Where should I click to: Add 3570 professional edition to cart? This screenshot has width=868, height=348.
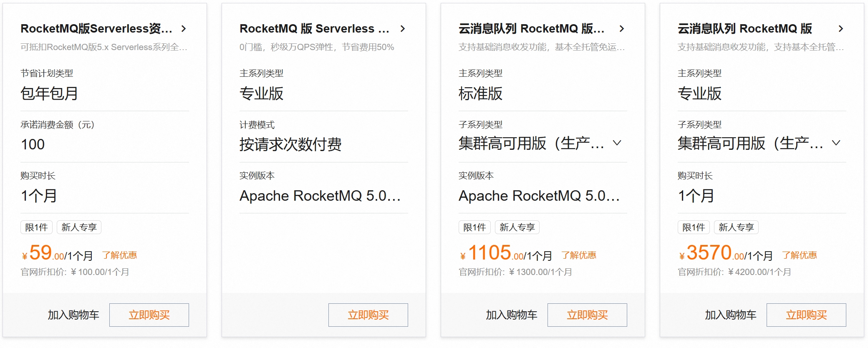(731, 315)
